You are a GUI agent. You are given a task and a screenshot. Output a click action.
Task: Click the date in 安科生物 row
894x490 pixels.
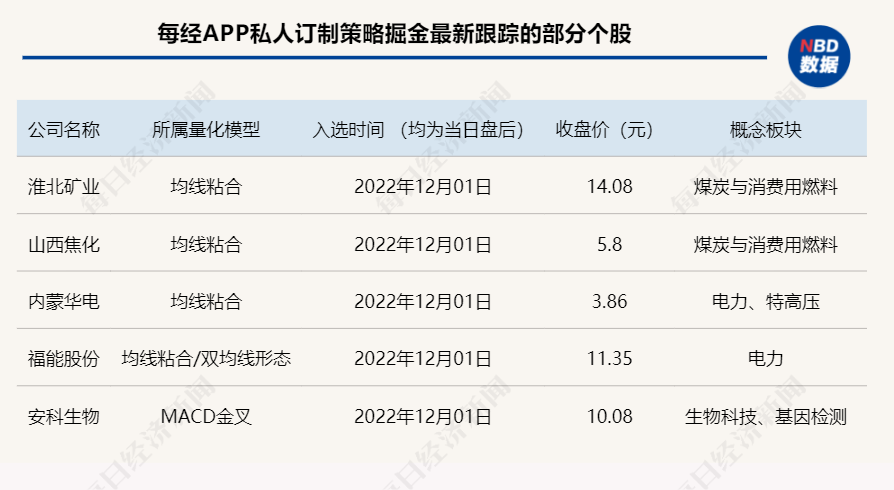pyautogui.click(x=422, y=416)
